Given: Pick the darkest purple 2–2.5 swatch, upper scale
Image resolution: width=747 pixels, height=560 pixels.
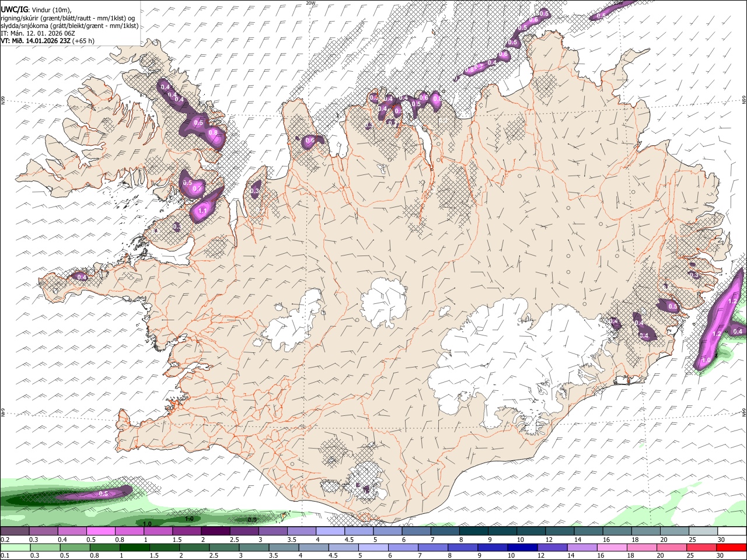Looking at the screenshot, I should tap(215, 531).
